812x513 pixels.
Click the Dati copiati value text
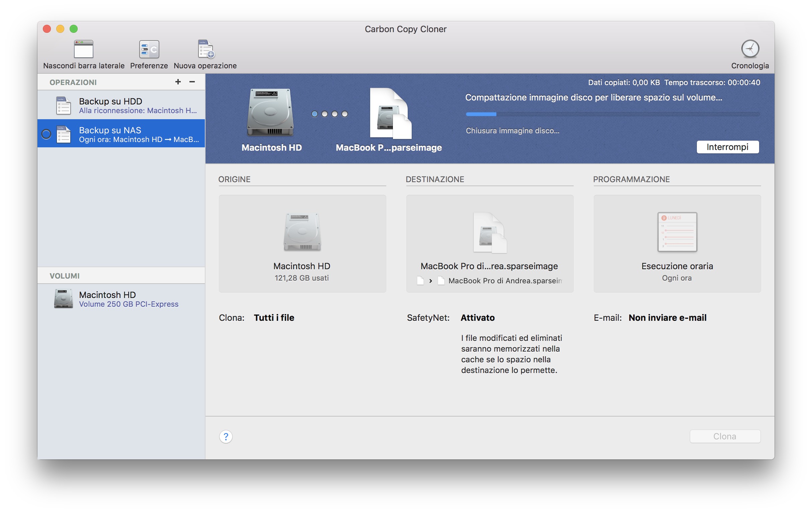(624, 83)
